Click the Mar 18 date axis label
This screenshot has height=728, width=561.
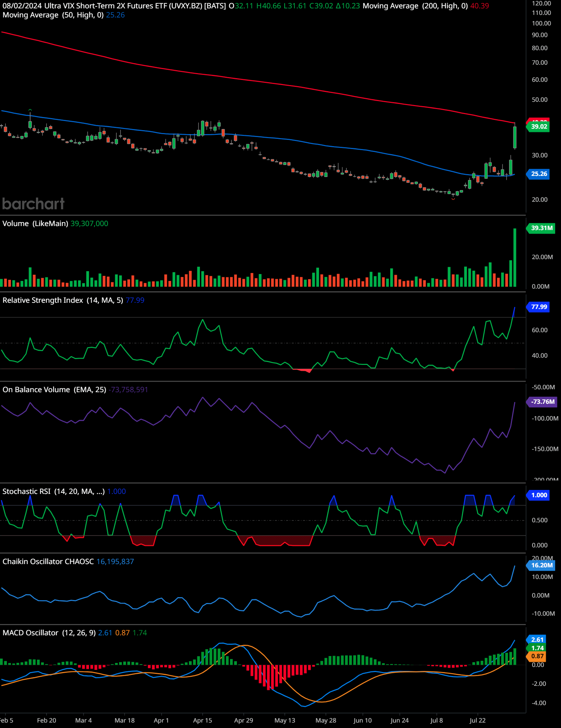pos(125,720)
